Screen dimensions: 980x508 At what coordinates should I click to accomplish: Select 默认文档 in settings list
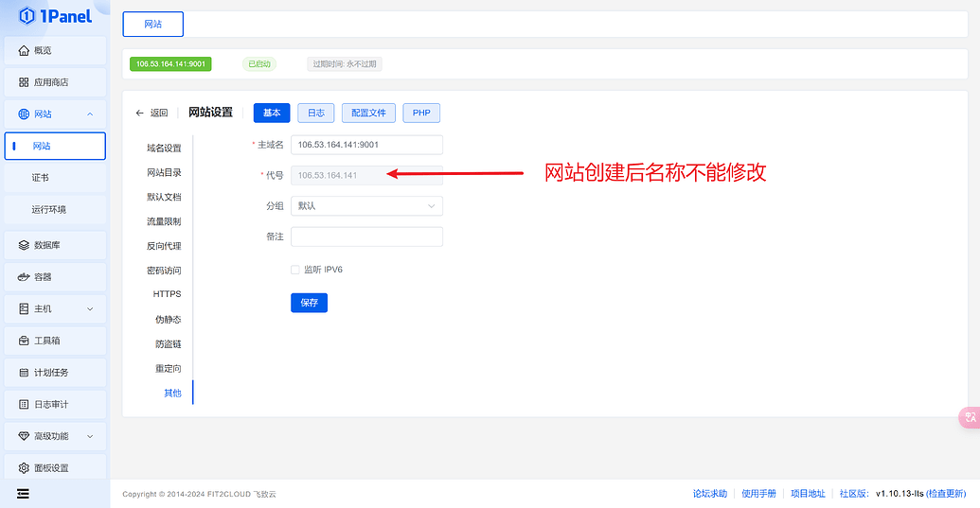coord(164,197)
